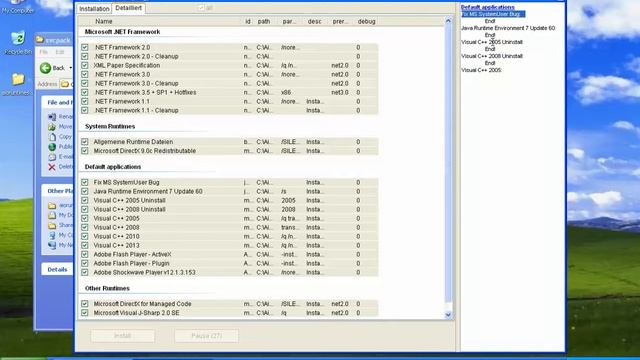This screenshot has width=640, height=360.
Task: Toggle Adobe Flash Player - ActiveX checkbox
Action: coord(84,254)
